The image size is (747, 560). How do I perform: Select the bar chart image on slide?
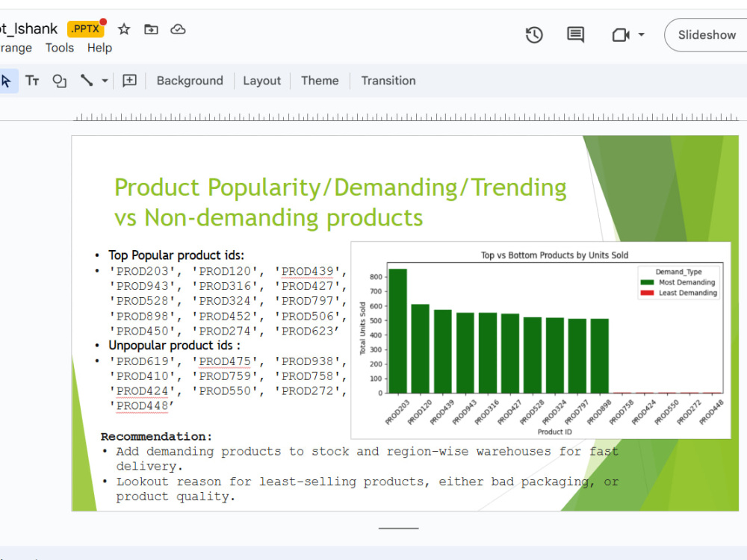[541, 340]
